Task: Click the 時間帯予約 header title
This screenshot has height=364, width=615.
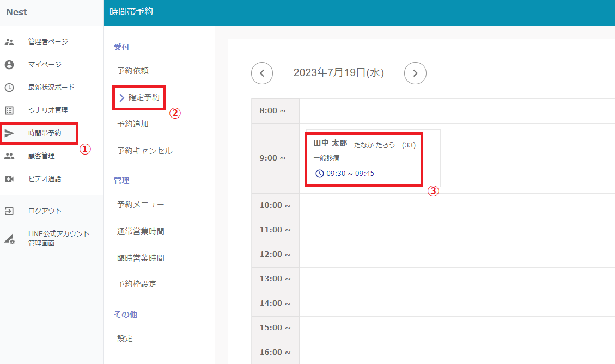Action: tap(131, 12)
